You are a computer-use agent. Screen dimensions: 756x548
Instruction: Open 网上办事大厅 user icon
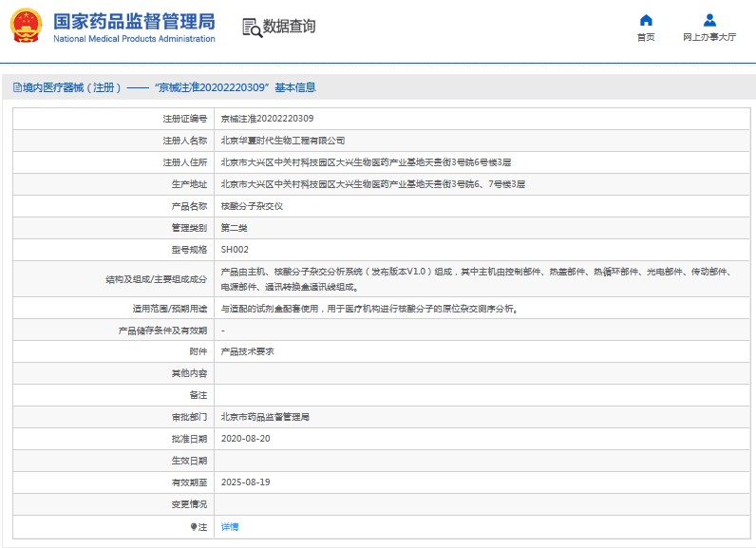[709, 20]
